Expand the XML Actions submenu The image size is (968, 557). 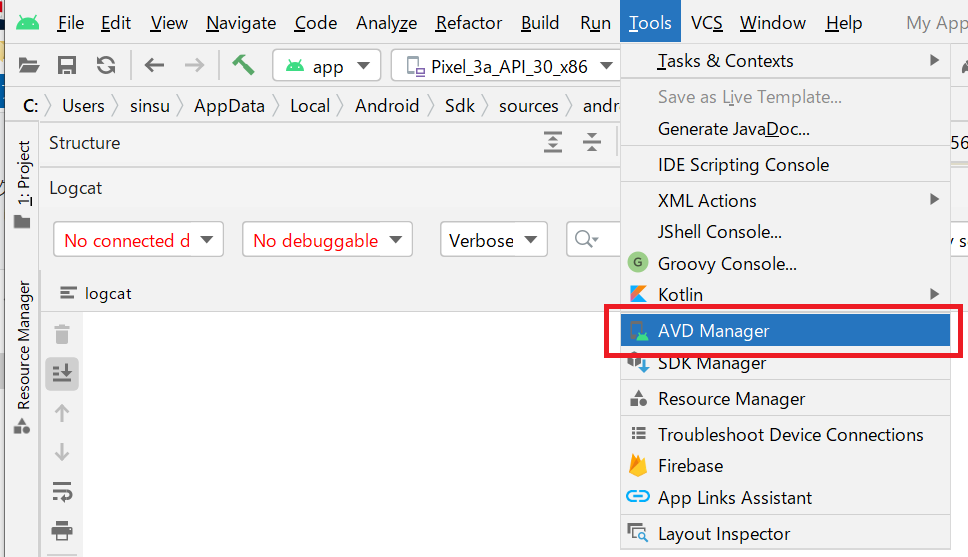click(934, 199)
